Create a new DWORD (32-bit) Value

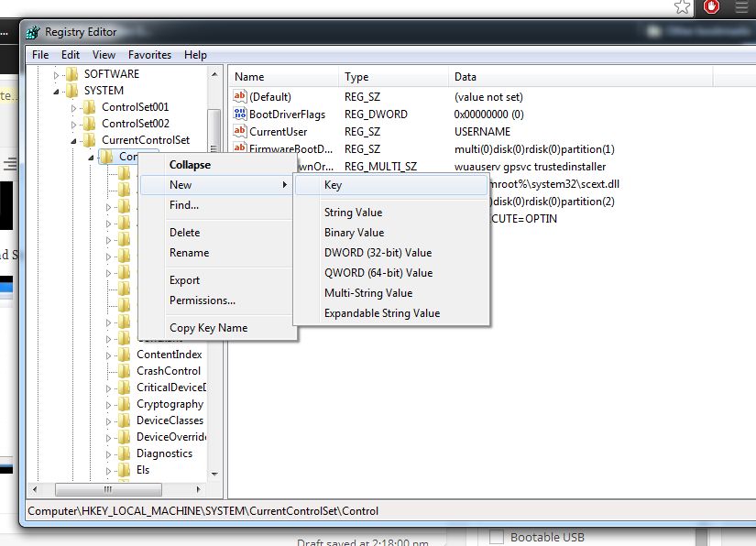[x=391, y=253]
